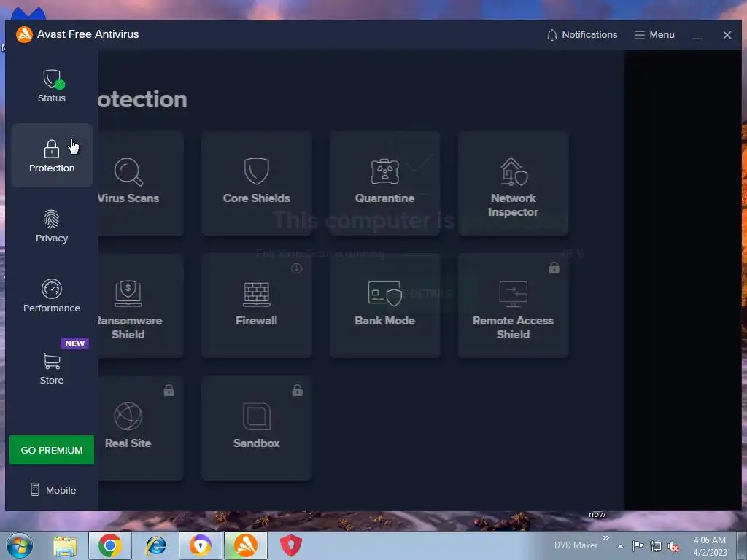747x560 pixels.
Task: Open the Avast Menu
Action: [x=654, y=35]
